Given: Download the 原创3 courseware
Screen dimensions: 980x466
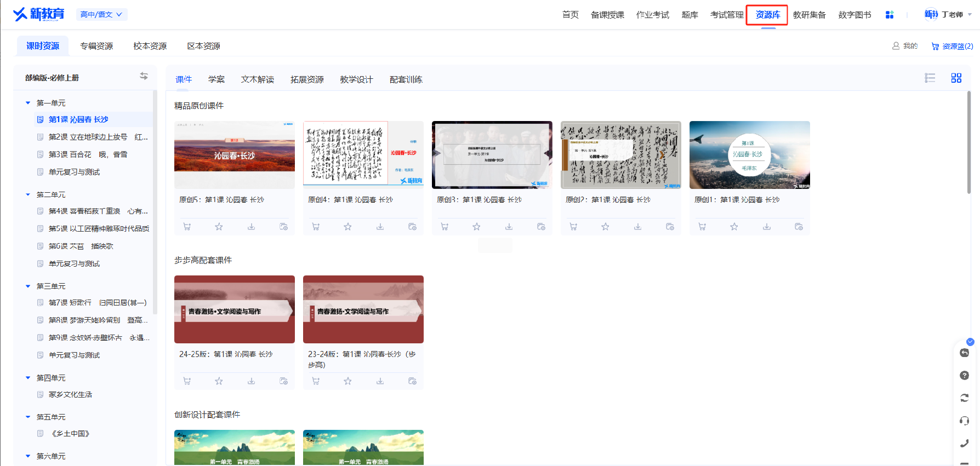Looking at the screenshot, I should [509, 227].
